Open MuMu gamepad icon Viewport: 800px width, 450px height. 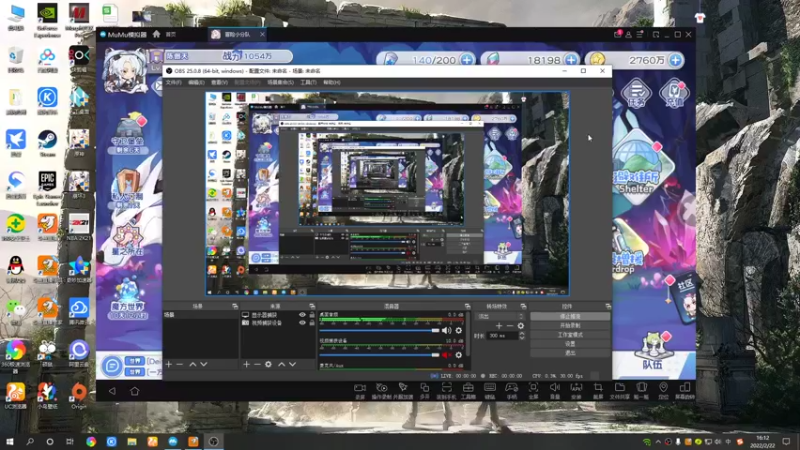click(511, 390)
